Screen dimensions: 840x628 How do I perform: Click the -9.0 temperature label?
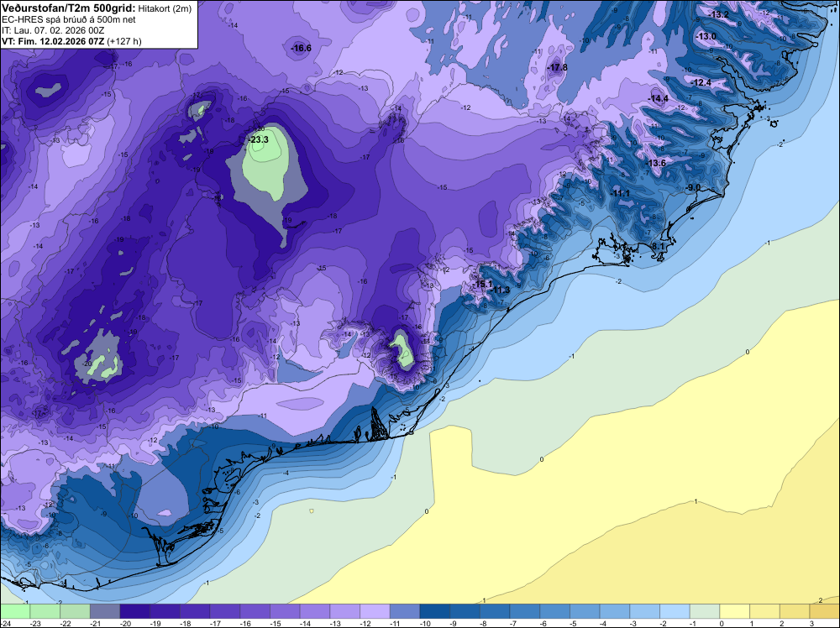[694, 187]
